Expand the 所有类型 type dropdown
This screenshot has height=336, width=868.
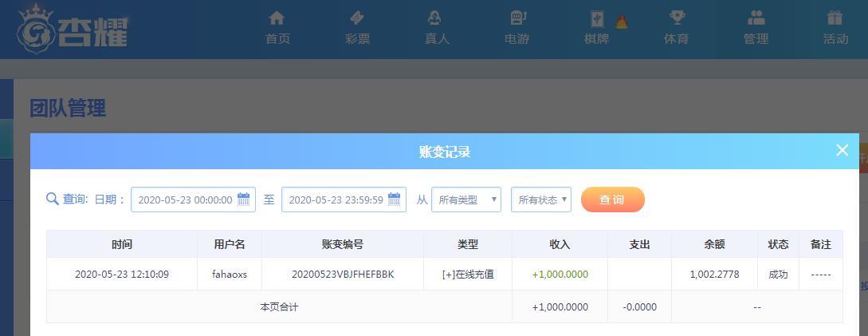click(466, 200)
